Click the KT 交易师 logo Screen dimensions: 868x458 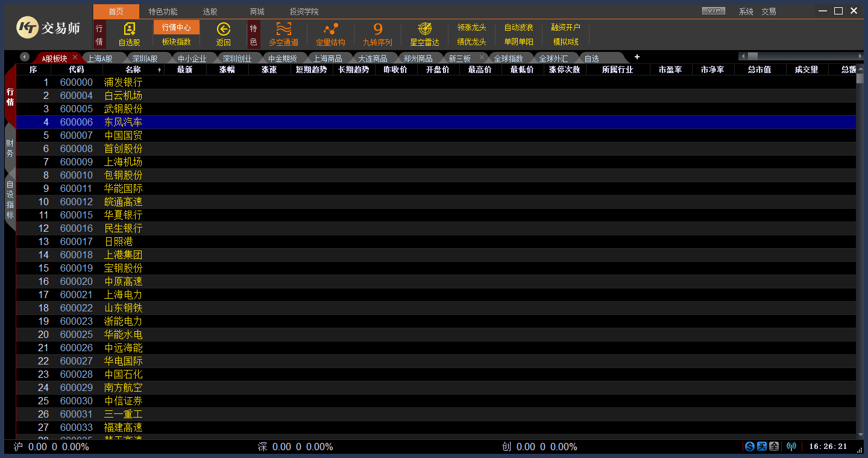point(48,27)
